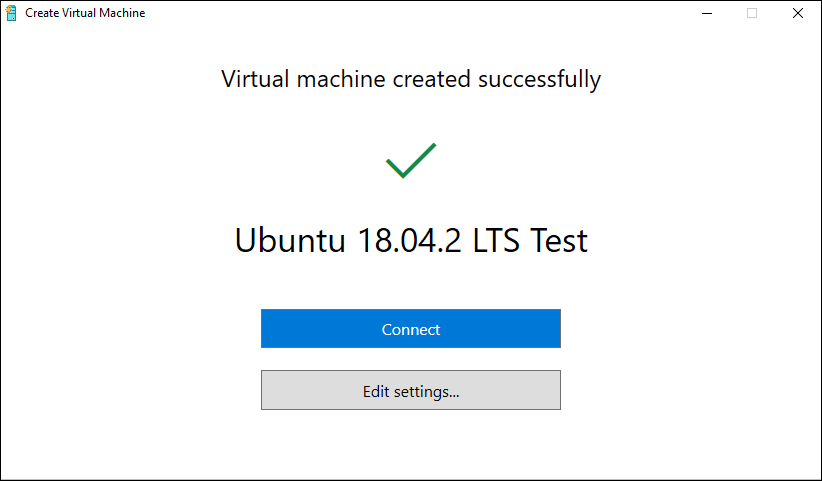Click 'successfully' in the heading text
822x481 pixels.
(539, 80)
